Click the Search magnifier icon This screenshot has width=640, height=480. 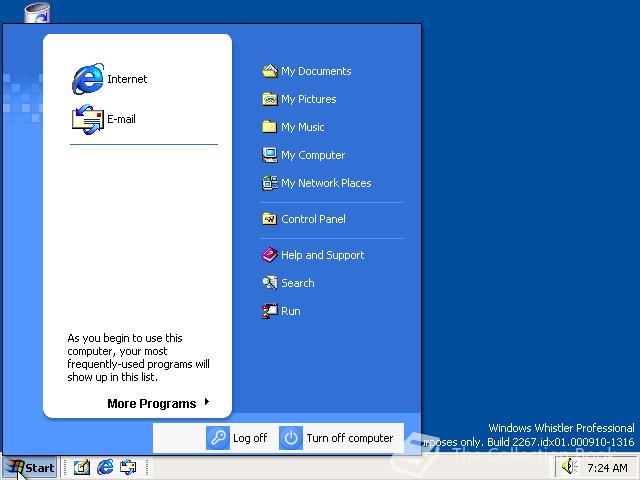[270, 283]
